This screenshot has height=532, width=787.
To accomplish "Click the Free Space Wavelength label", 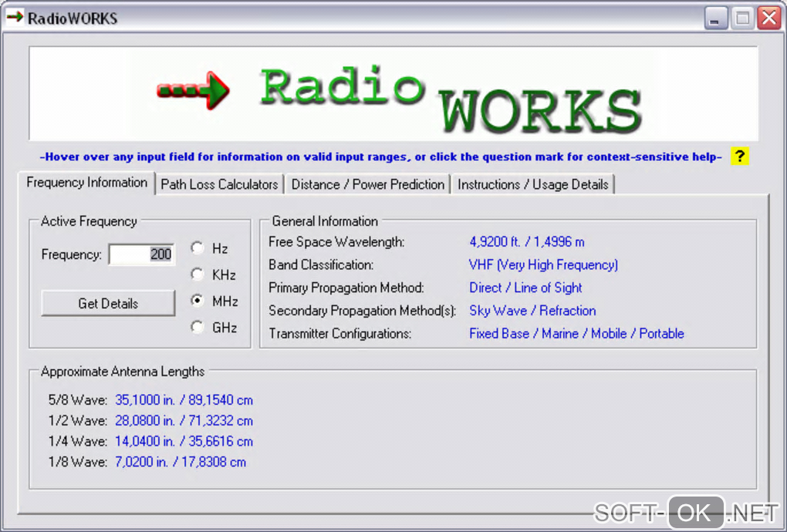I will click(336, 241).
